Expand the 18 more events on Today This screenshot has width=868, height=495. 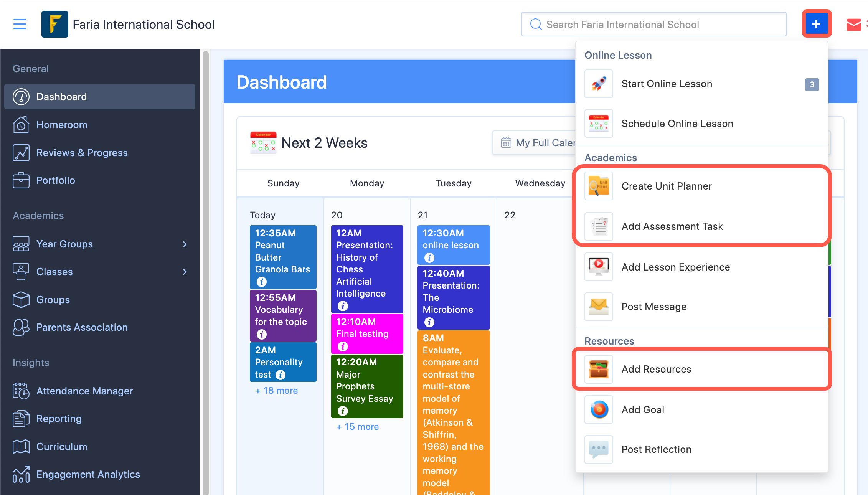(x=276, y=390)
